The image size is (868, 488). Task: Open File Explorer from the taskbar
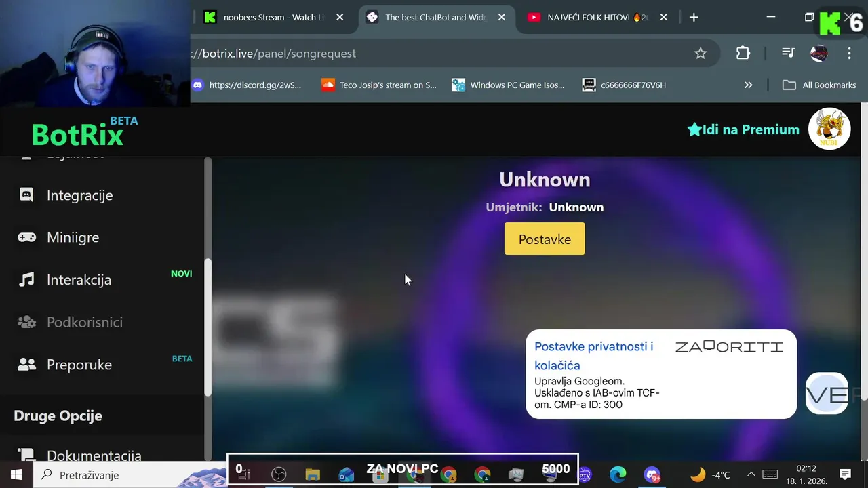point(313,474)
